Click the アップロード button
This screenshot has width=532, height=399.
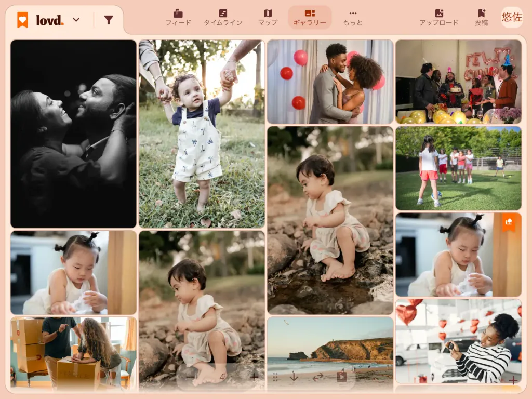[439, 17]
